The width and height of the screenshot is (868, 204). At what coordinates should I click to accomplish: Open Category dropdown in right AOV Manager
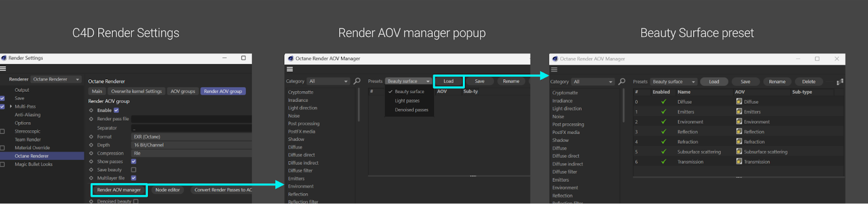[593, 82]
